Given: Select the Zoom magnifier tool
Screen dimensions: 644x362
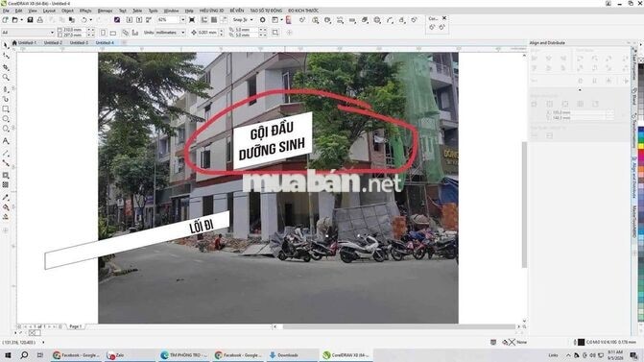Looking at the screenshot, I should 6,77.
